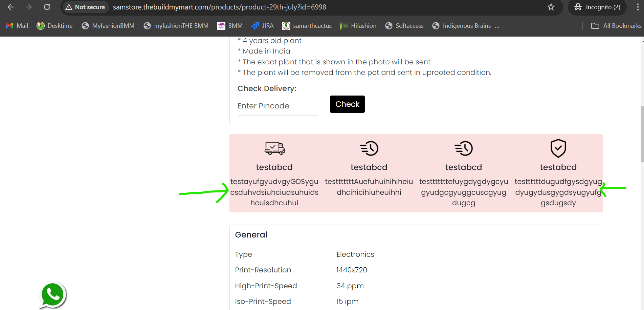Click the '15 ipm' value

[347, 302]
